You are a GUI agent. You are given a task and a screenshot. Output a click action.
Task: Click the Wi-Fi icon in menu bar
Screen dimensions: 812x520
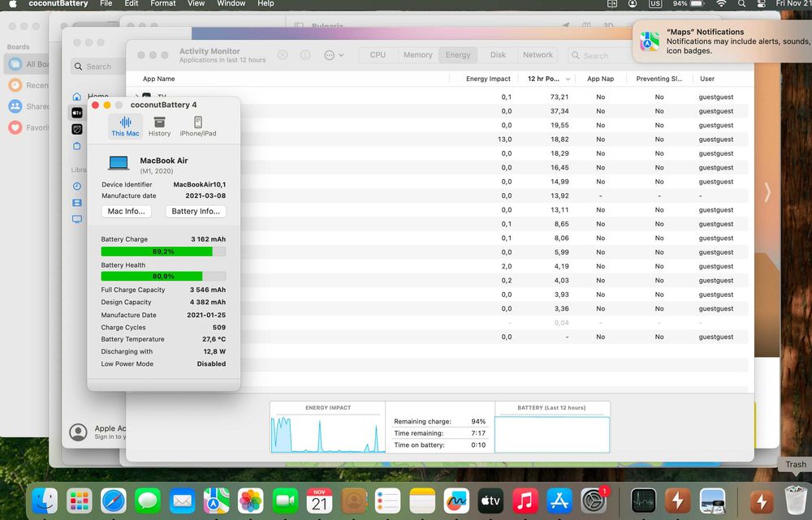coord(721,3)
